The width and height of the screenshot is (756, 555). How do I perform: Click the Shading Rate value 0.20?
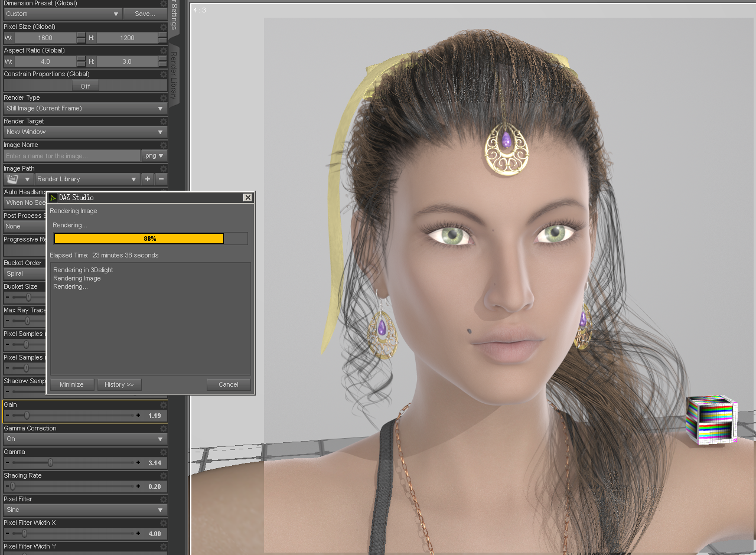pos(155,487)
